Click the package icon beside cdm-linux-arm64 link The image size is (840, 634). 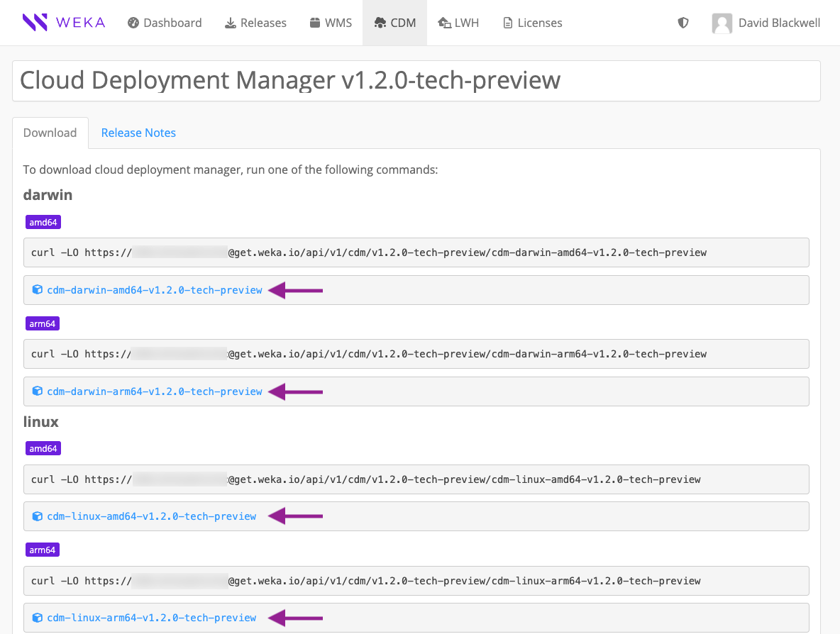point(38,617)
